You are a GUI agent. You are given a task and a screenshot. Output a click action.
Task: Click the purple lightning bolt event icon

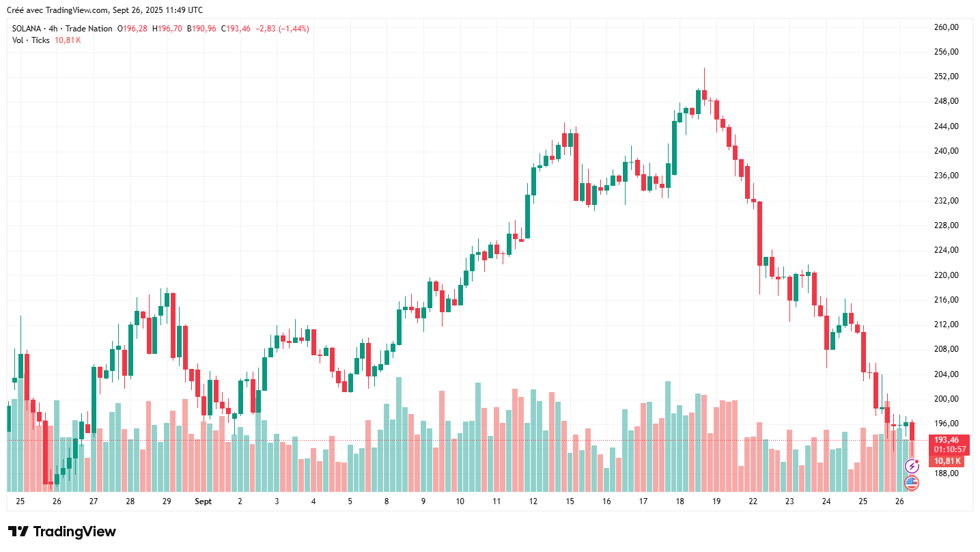(912, 466)
